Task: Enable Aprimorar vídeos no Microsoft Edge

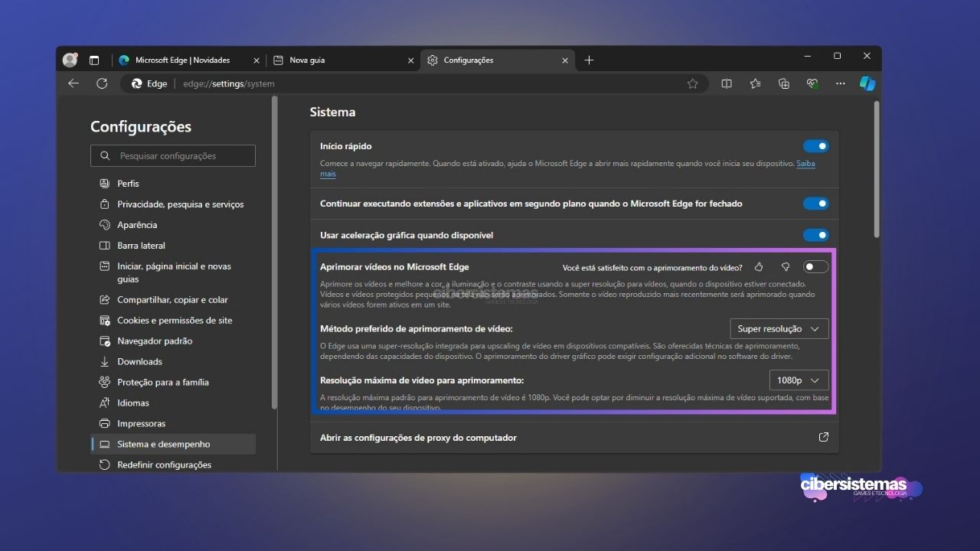Action: [816, 266]
